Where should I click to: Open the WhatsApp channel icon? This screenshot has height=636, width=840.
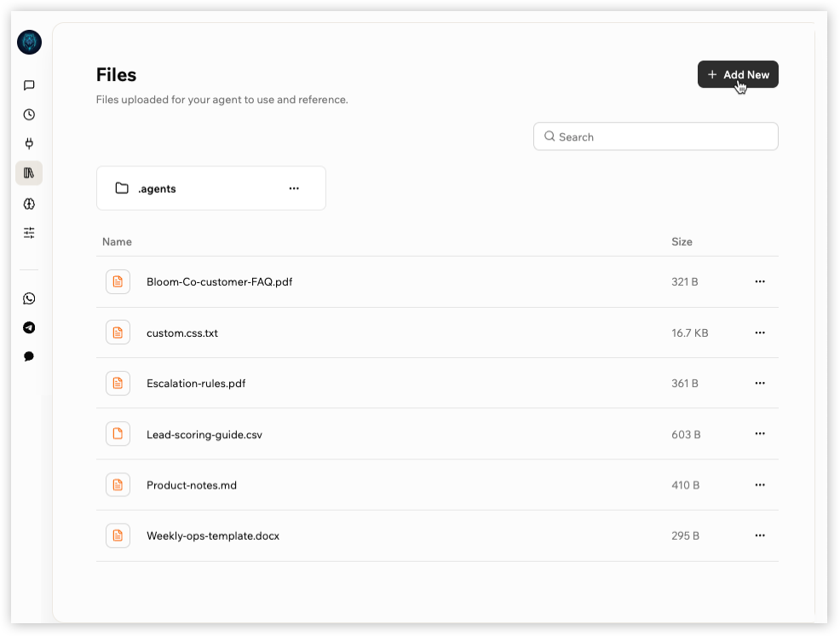pos(30,298)
